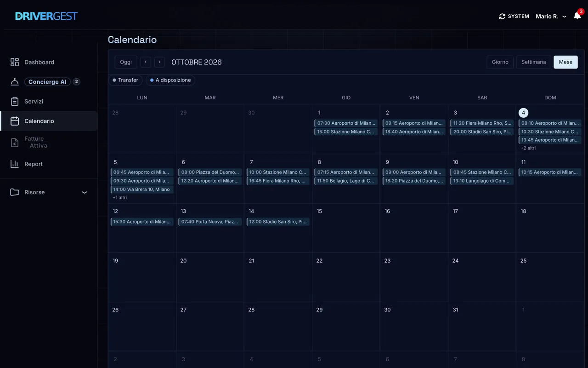Go to the next month arrow
The width and height of the screenshot is (588, 368).
pos(159,62)
